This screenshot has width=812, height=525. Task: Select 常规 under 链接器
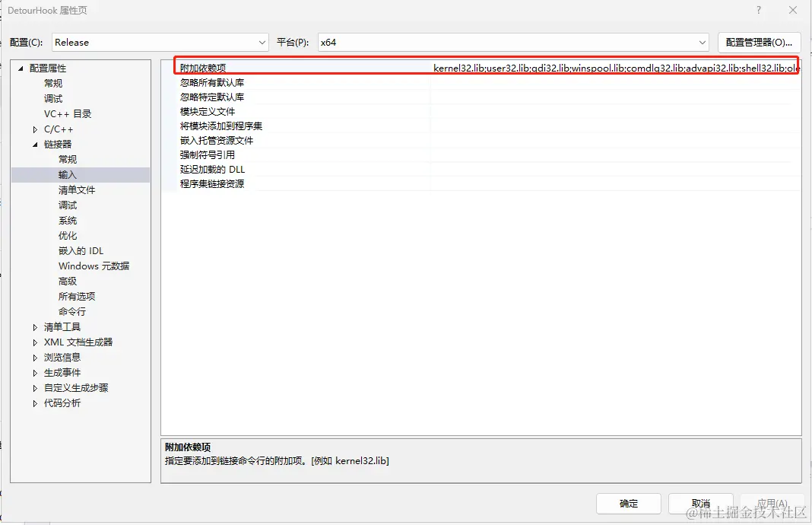coord(68,160)
